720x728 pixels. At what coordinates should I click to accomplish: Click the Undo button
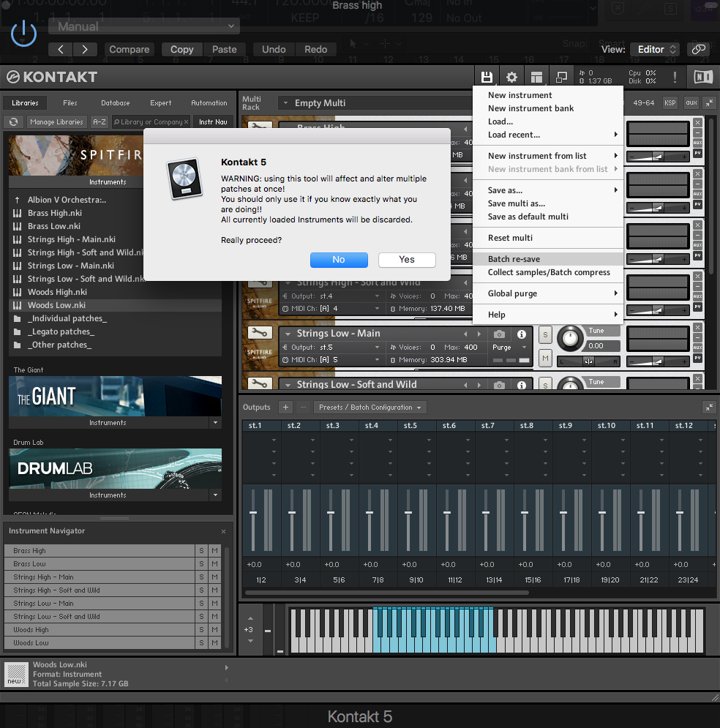(x=274, y=49)
